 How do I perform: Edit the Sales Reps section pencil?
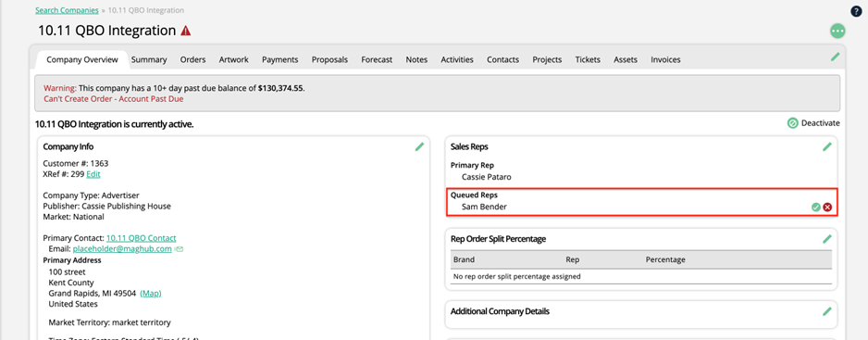[827, 146]
